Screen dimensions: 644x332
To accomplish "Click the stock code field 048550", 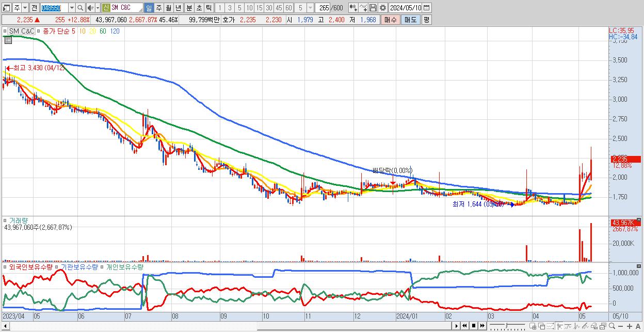I will tap(54, 8).
